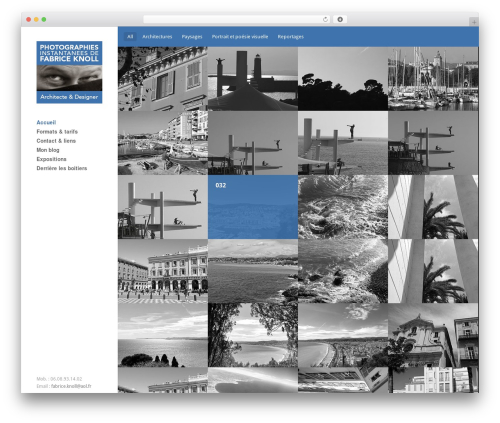
Task: Open the sea horizon with cypress trees photo
Action: click(163, 335)
